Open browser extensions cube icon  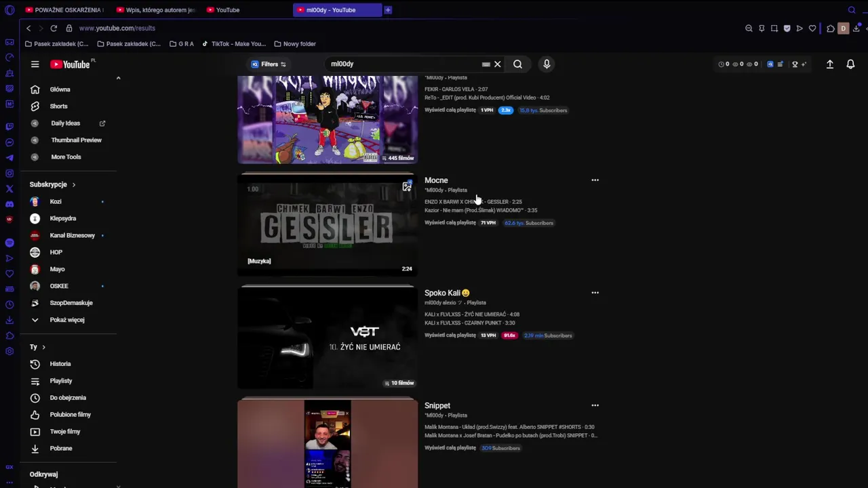[831, 28]
